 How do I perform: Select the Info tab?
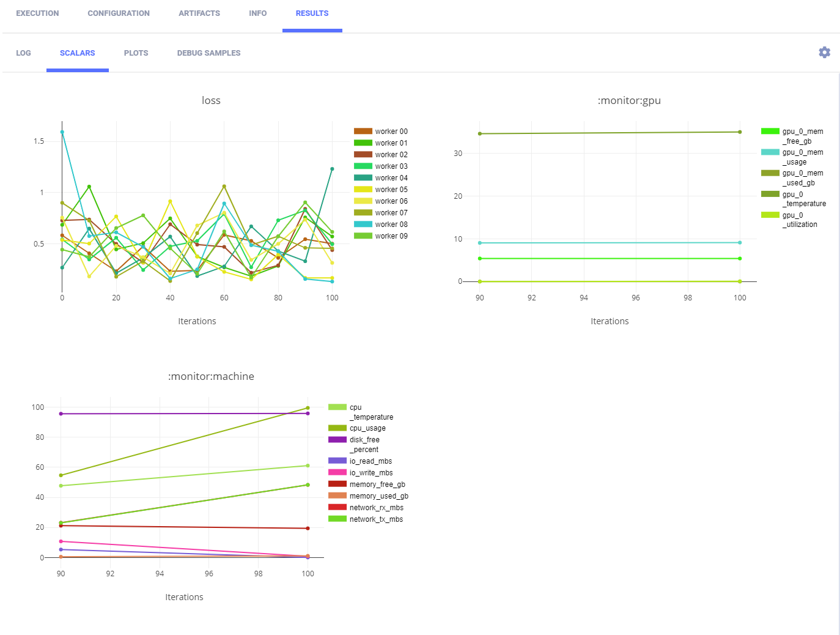(x=257, y=13)
